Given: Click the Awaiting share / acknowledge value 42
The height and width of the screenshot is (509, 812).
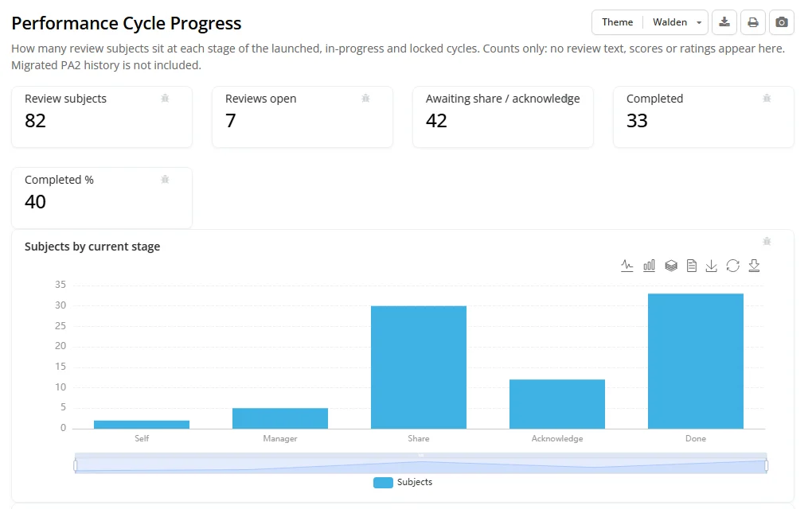Looking at the screenshot, I should coord(436,121).
